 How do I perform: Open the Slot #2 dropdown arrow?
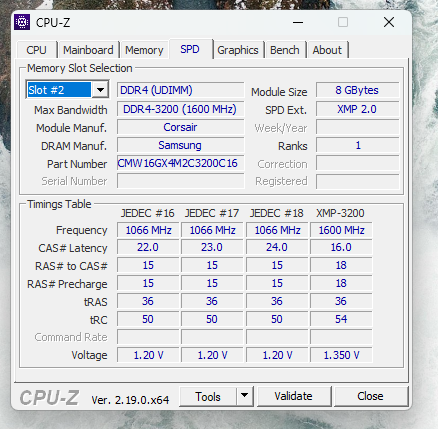point(100,90)
